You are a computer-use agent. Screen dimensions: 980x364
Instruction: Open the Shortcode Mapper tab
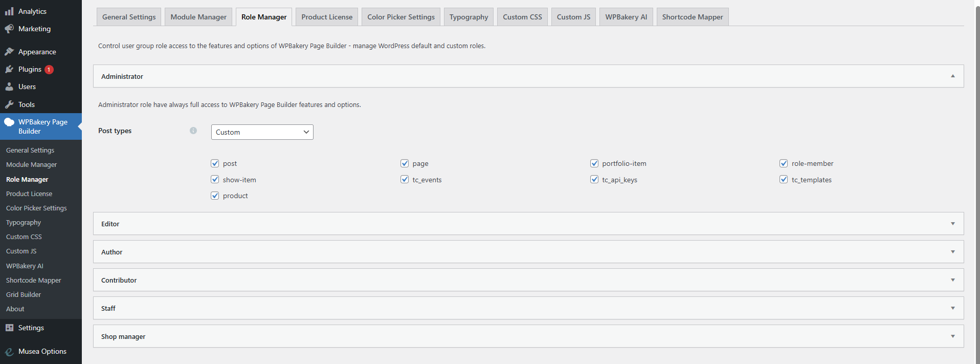pyautogui.click(x=693, y=17)
